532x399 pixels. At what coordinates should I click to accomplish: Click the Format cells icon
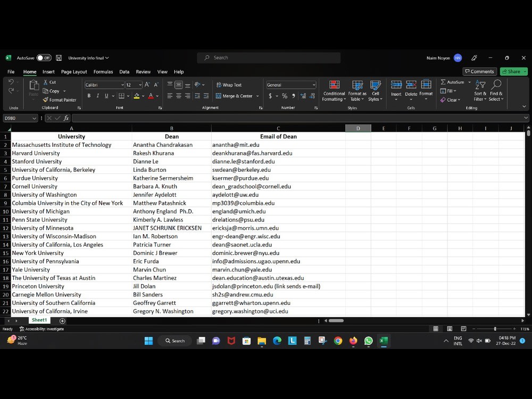(x=426, y=84)
